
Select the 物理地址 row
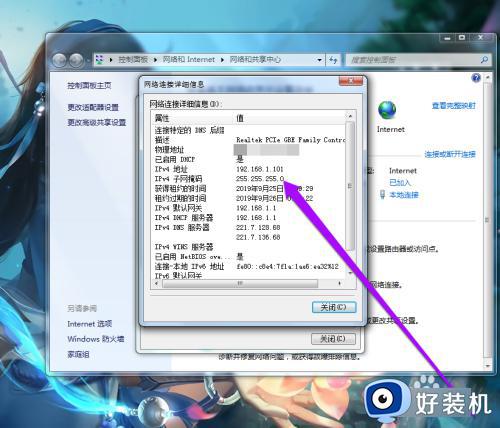tap(249, 150)
